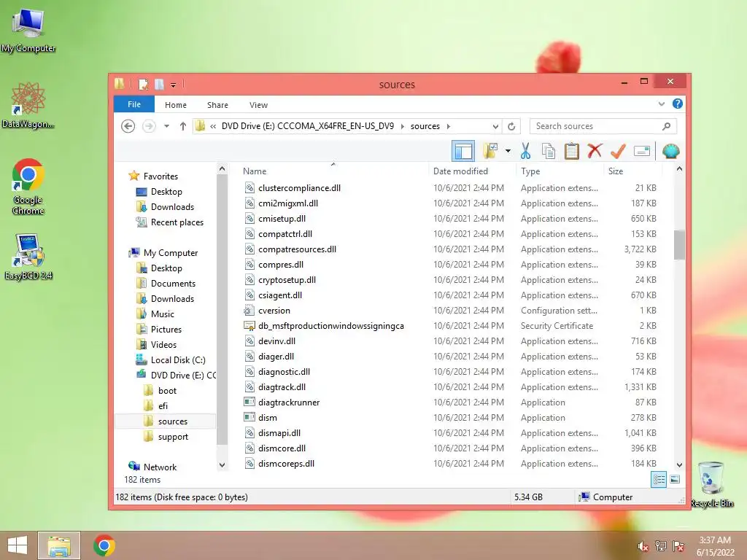This screenshot has height=560, width=747.
Task: Select Recent places in navigation pane
Action: (x=177, y=222)
